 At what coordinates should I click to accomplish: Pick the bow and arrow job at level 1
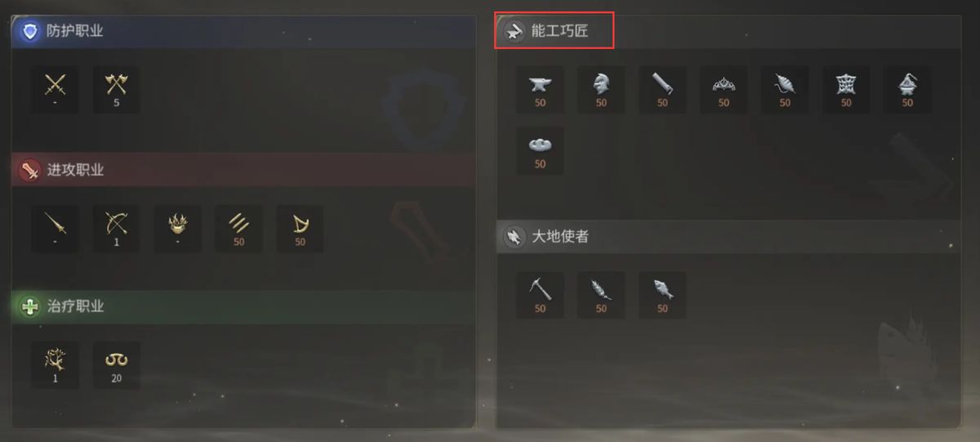(117, 228)
